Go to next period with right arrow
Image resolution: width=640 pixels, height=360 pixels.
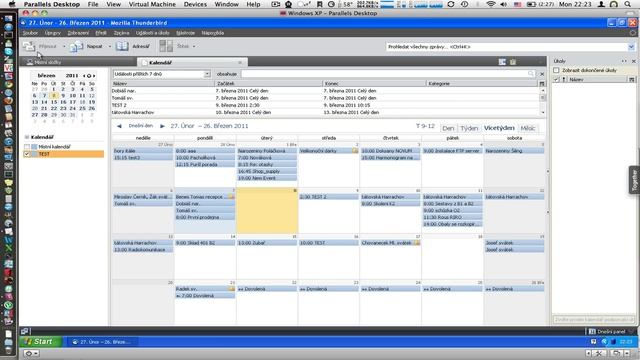[162, 126]
